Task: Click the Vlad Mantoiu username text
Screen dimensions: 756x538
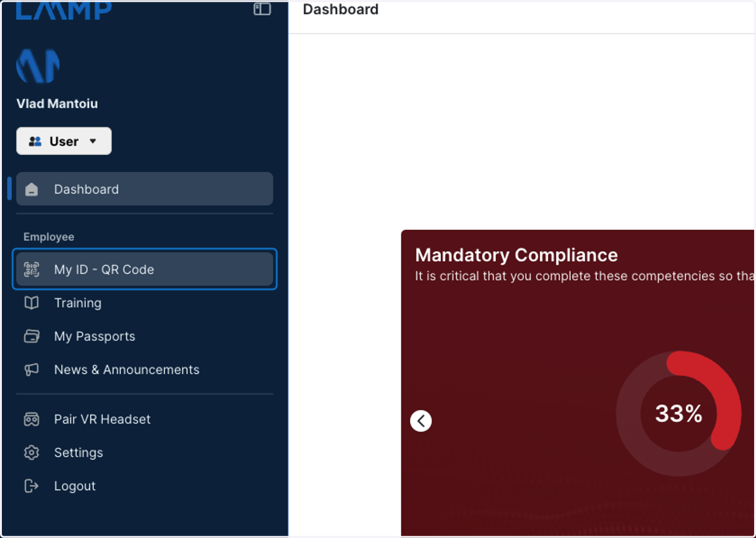Action: point(57,104)
